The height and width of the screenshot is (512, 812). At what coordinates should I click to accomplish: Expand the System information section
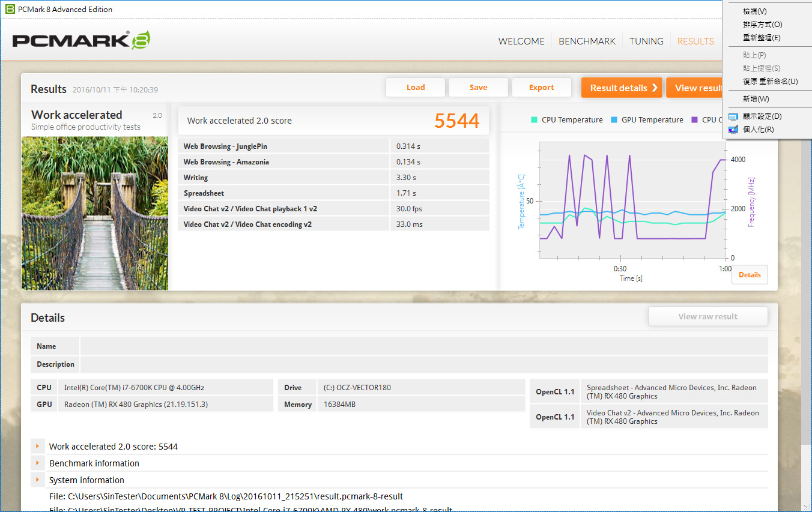[x=37, y=480]
